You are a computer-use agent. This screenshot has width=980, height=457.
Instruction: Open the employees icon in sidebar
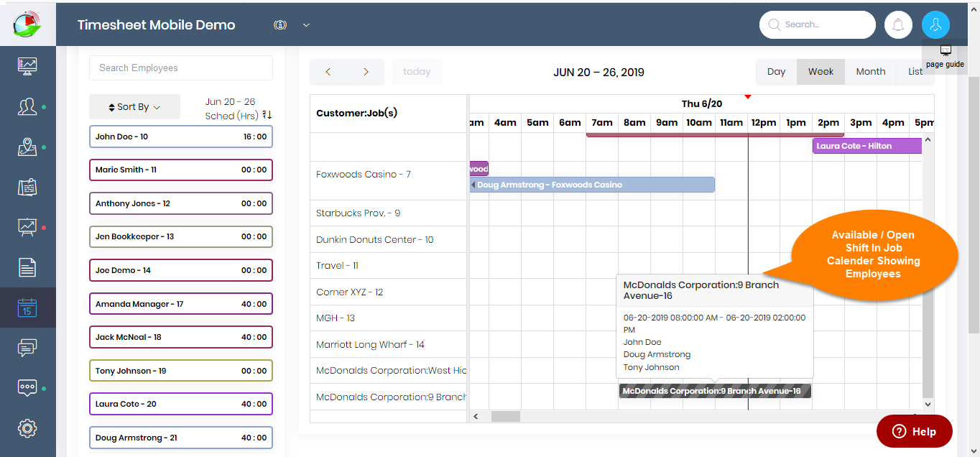click(x=27, y=107)
